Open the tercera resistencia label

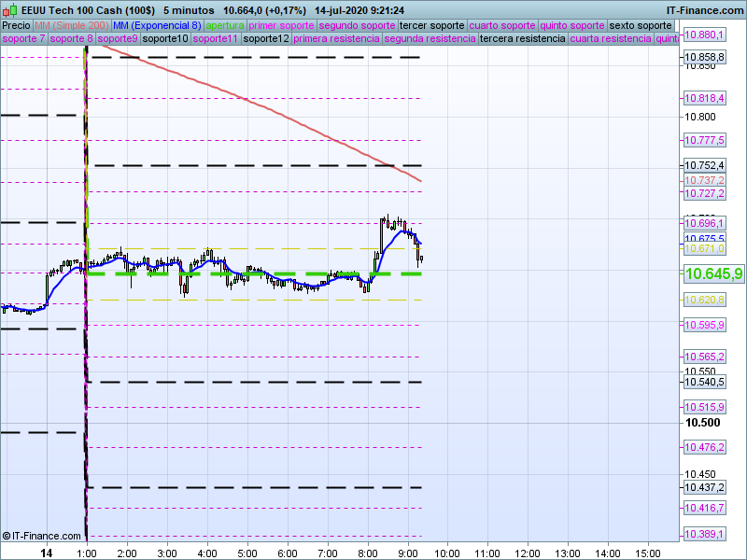click(x=522, y=39)
